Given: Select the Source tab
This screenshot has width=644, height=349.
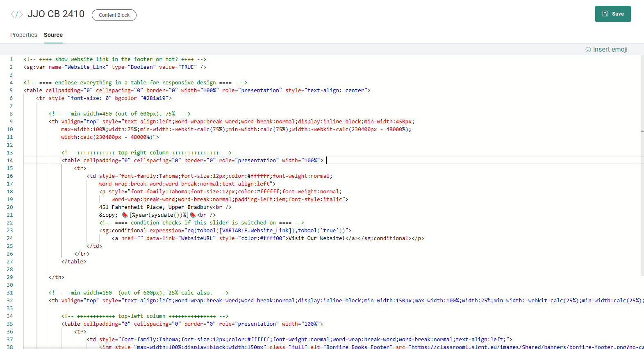Looking at the screenshot, I should click(x=53, y=35).
